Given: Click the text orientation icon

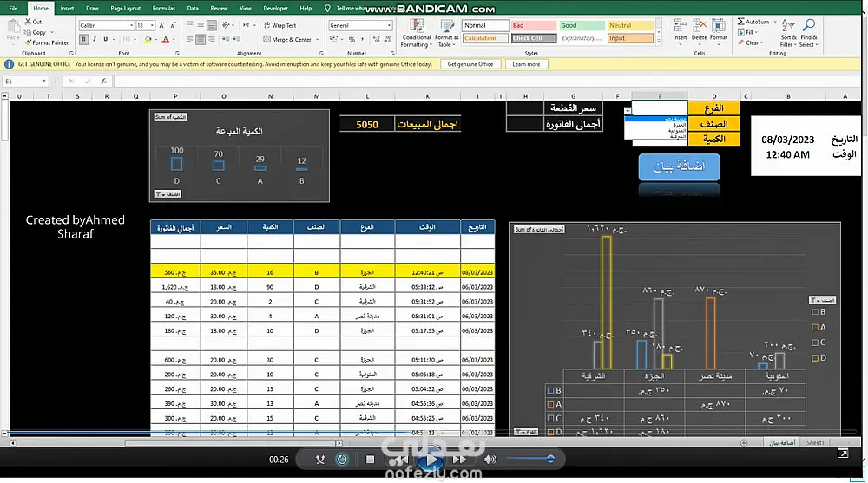Looking at the screenshot, I should coord(226,25).
